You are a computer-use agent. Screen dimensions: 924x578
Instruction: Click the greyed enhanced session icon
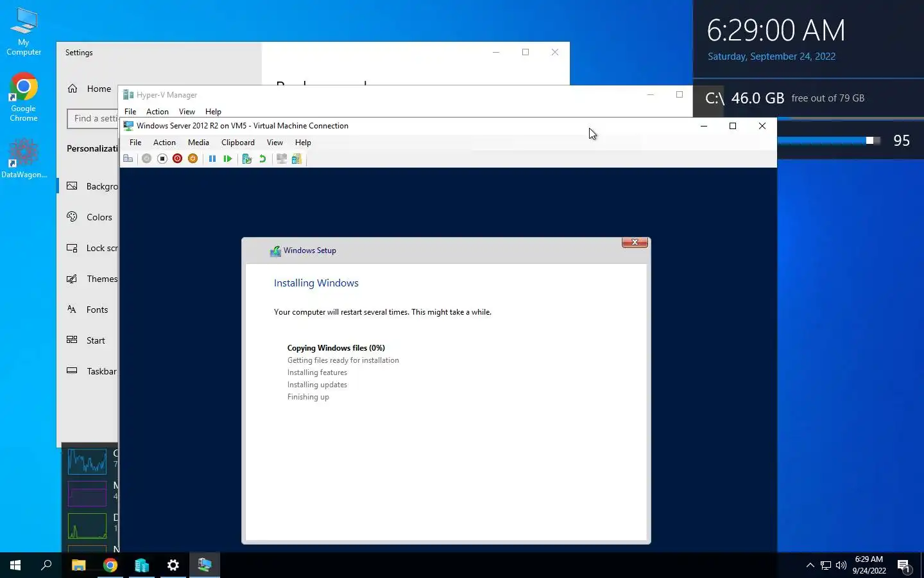(282, 159)
